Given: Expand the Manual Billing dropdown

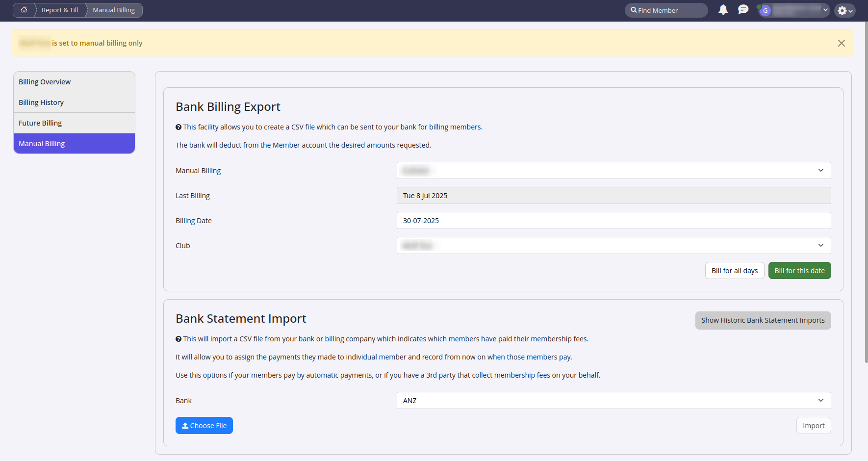Looking at the screenshot, I should pyautogui.click(x=613, y=170).
